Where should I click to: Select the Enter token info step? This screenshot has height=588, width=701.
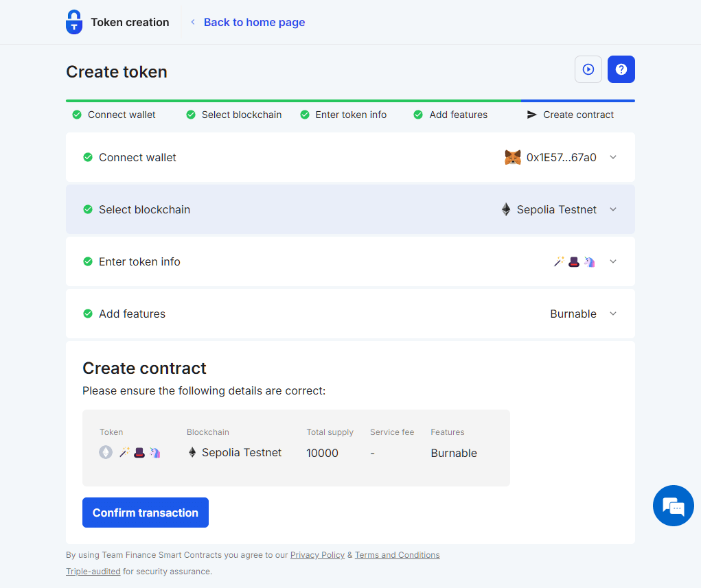[351, 115]
